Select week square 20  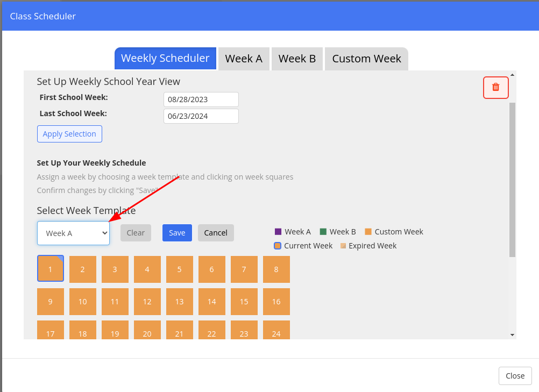pos(147,330)
